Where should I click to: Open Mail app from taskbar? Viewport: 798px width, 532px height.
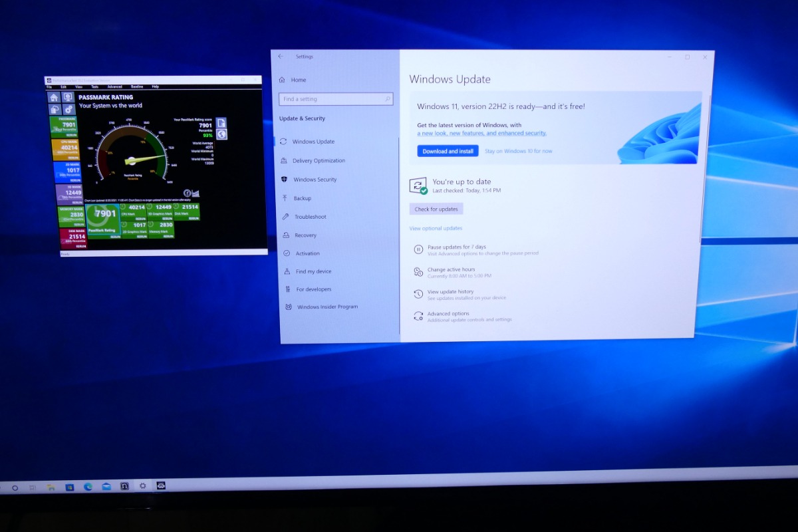pyautogui.click(x=106, y=487)
